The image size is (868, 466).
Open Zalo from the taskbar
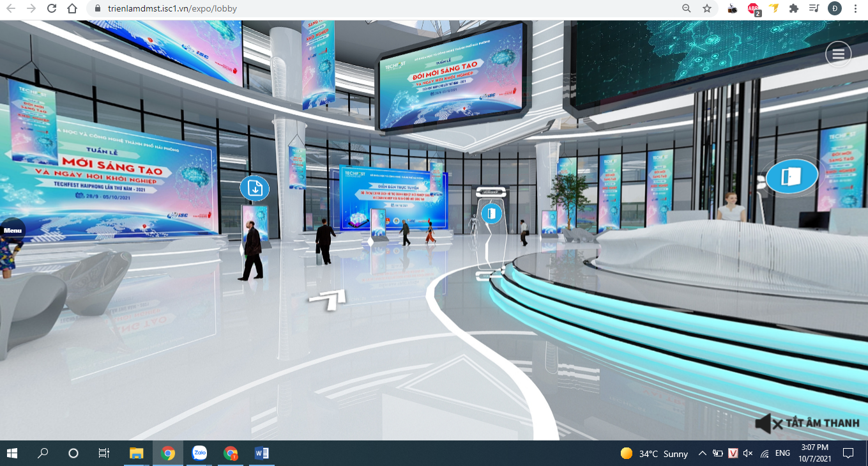tap(200, 453)
